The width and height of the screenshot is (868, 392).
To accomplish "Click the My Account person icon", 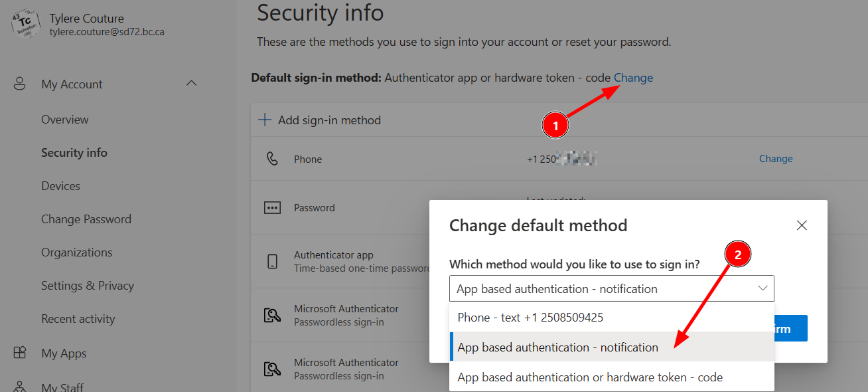I will click(x=20, y=84).
